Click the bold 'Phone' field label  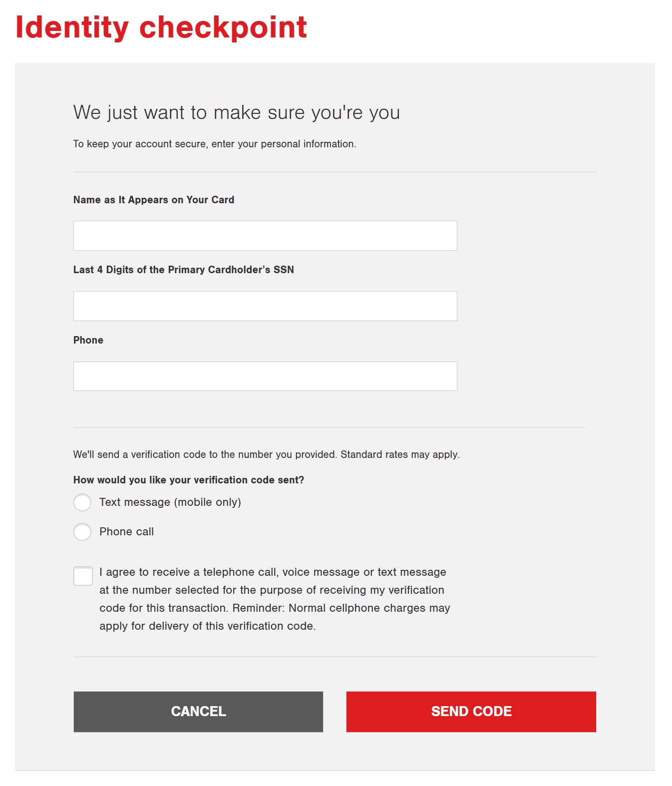pyautogui.click(x=88, y=340)
